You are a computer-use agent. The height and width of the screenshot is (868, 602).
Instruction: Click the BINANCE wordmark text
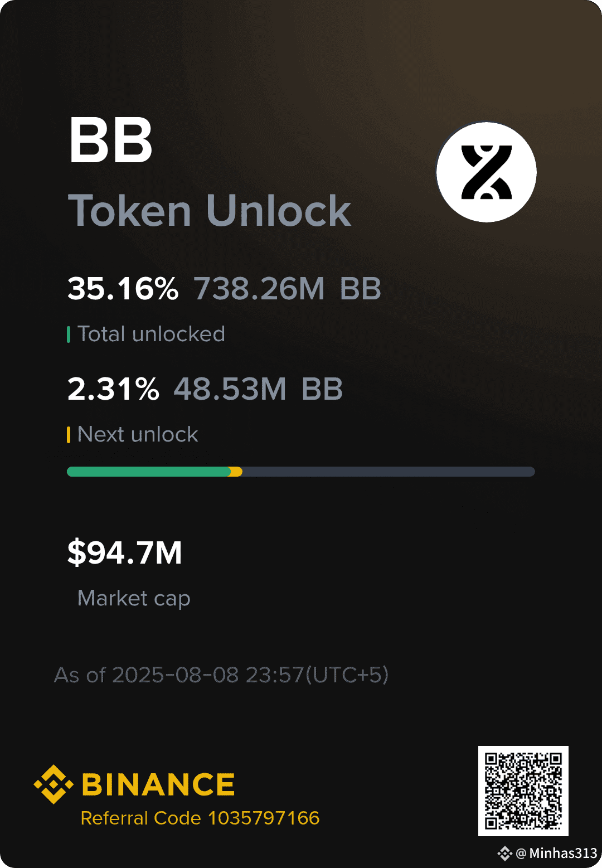coord(158,785)
